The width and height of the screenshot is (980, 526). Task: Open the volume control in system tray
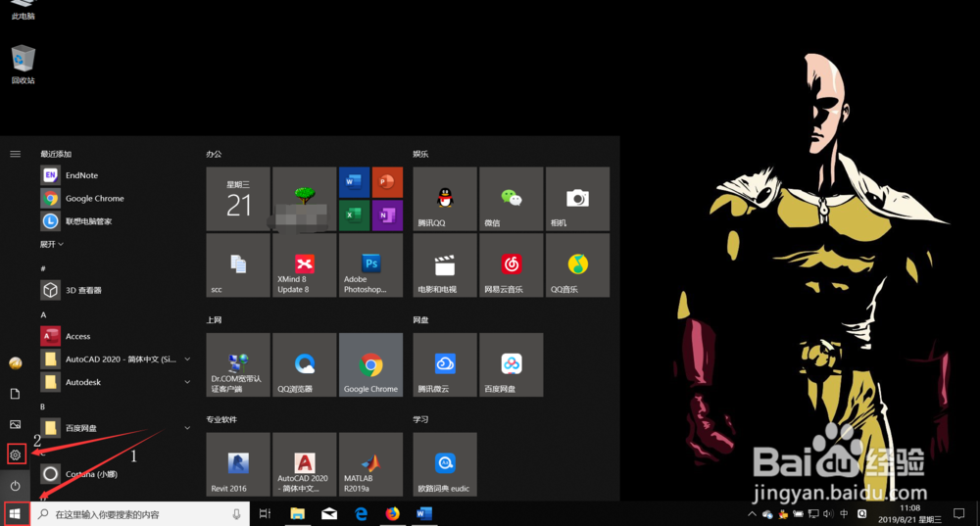pyautogui.click(x=828, y=514)
